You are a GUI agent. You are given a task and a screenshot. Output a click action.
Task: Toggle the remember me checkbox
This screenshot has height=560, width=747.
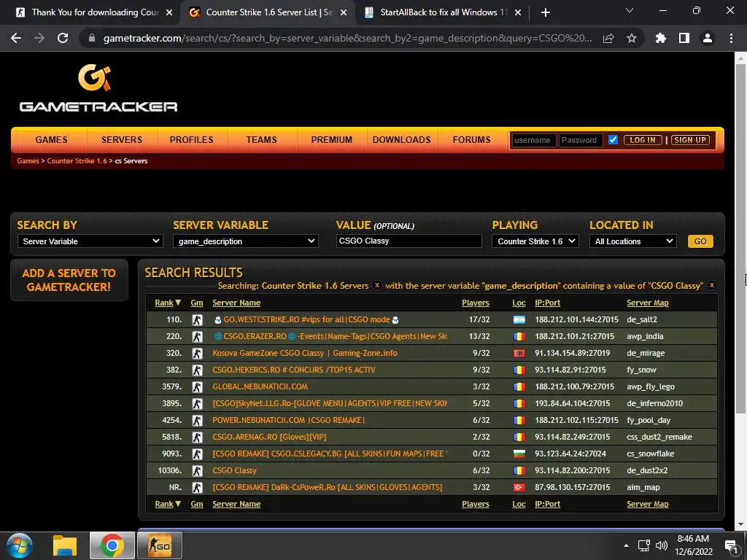613,140
